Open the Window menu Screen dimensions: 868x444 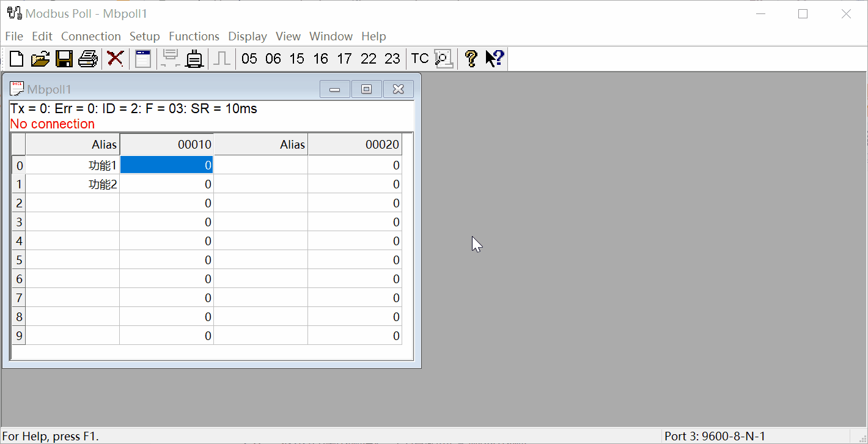[331, 36]
